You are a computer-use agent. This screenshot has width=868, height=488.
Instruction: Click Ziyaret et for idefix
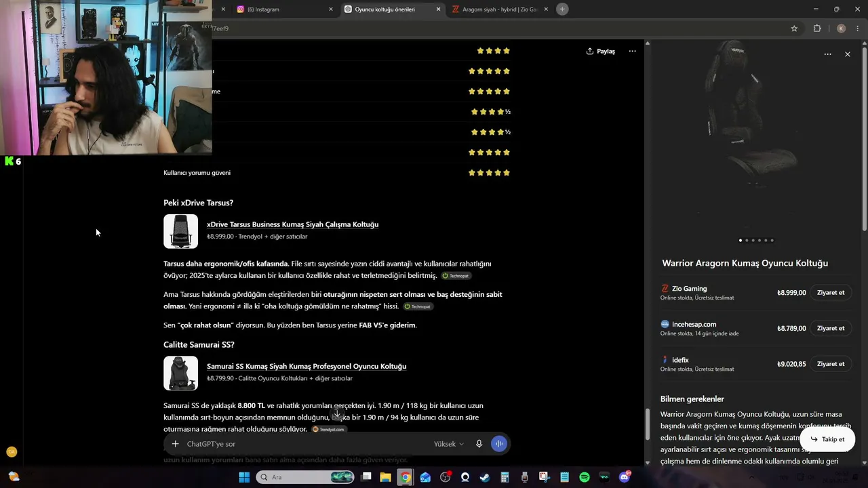tap(831, 364)
